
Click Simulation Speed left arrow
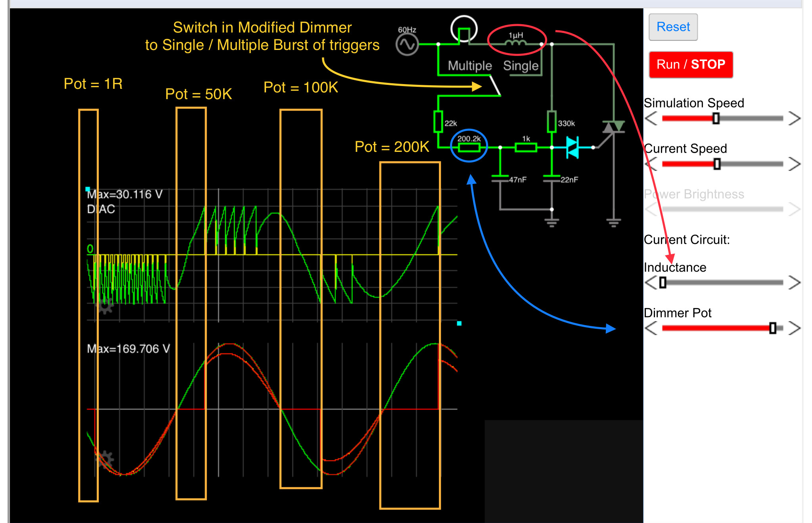point(651,118)
